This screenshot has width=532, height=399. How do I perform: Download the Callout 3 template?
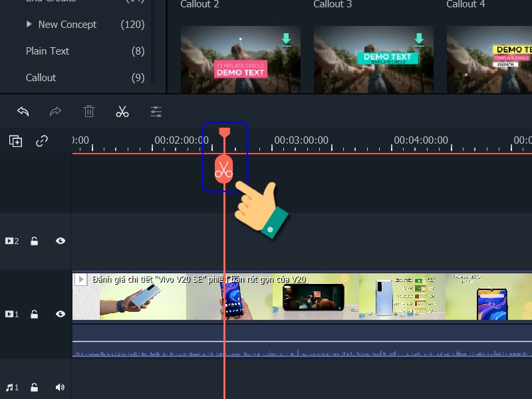[x=419, y=40]
